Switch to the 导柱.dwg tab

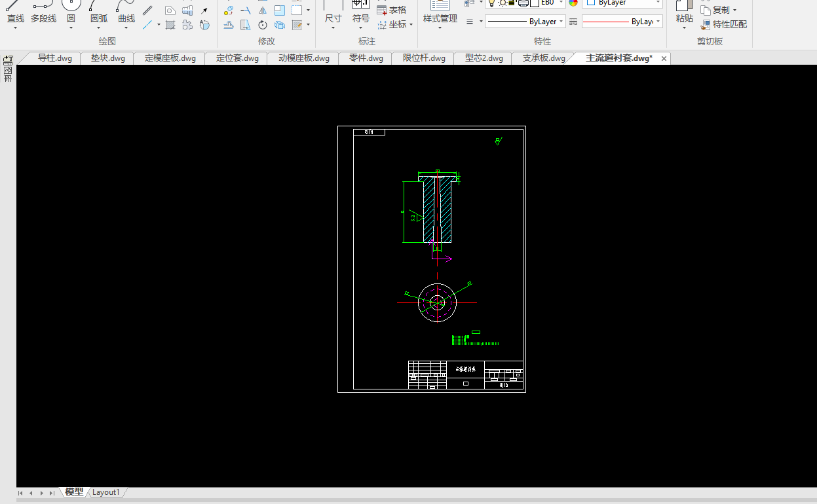pos(54,58)
